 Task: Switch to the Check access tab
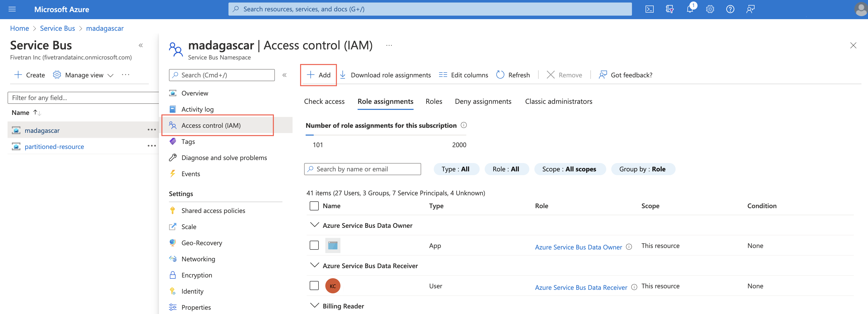324,101
